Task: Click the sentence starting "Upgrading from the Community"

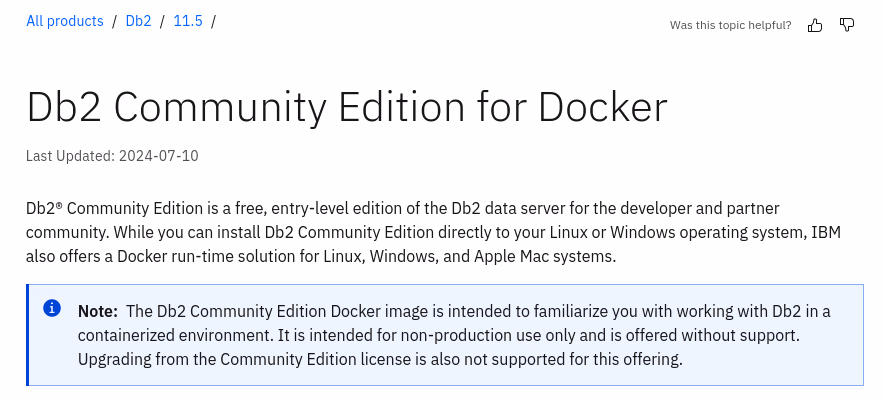Action: (380, 359)
